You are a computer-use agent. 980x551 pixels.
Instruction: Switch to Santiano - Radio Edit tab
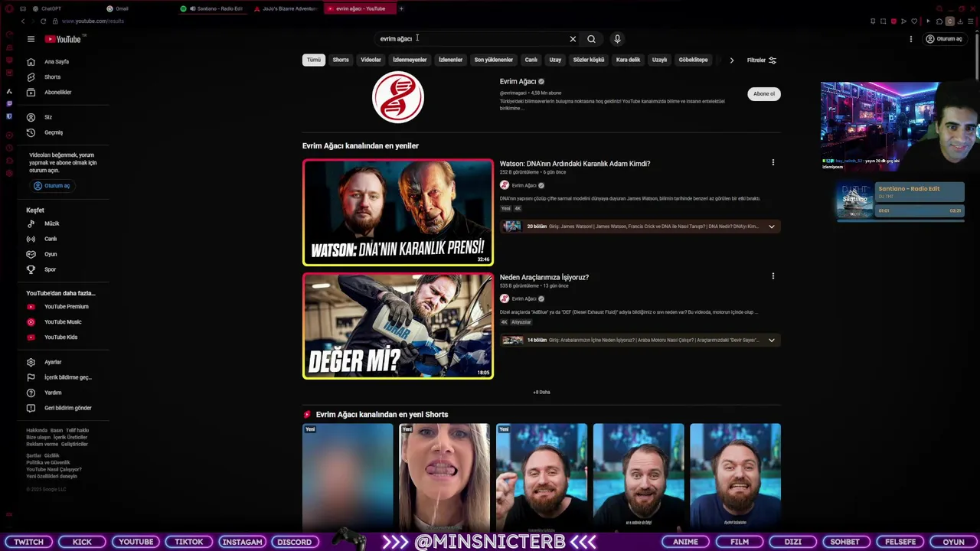(213, 8)
